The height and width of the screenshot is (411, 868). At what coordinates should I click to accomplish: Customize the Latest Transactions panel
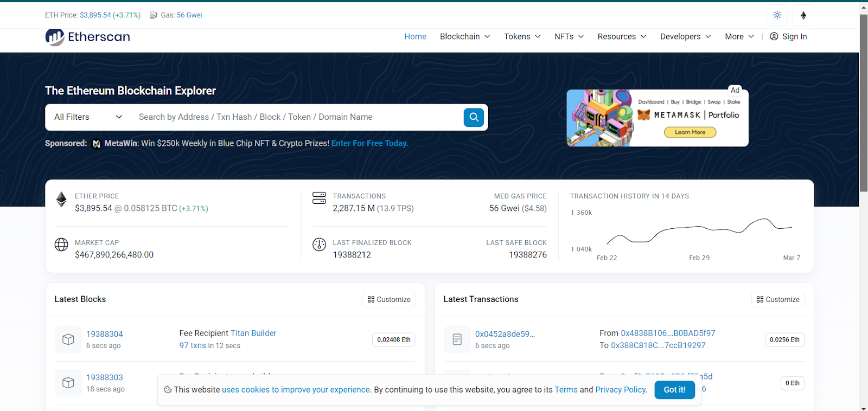pyautogui.click(x=778, y=299)
